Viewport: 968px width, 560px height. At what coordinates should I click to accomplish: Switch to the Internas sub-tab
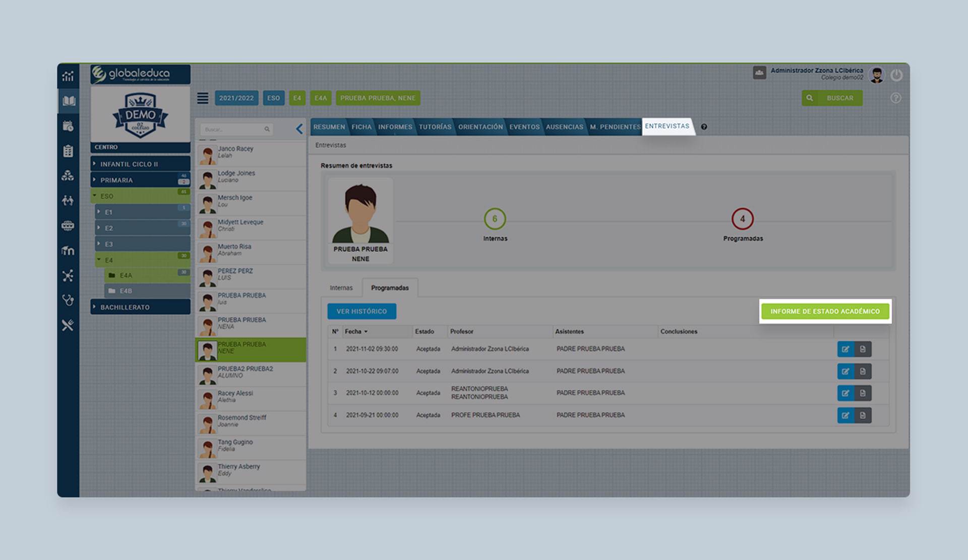(x=341, y=288)
